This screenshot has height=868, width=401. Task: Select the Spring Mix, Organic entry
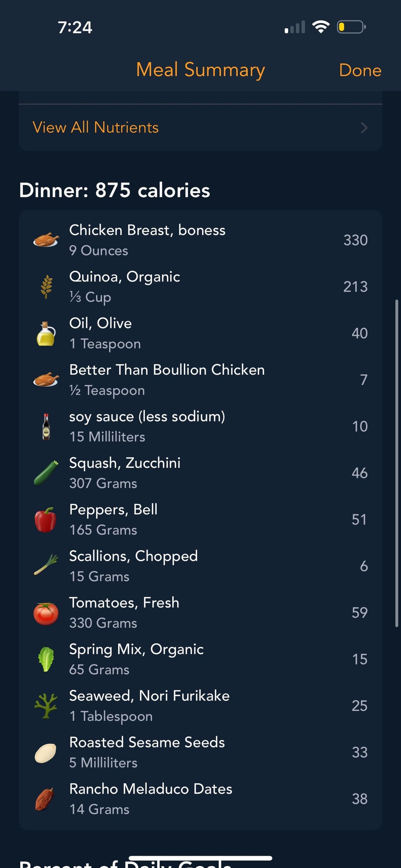pos(136,659)
